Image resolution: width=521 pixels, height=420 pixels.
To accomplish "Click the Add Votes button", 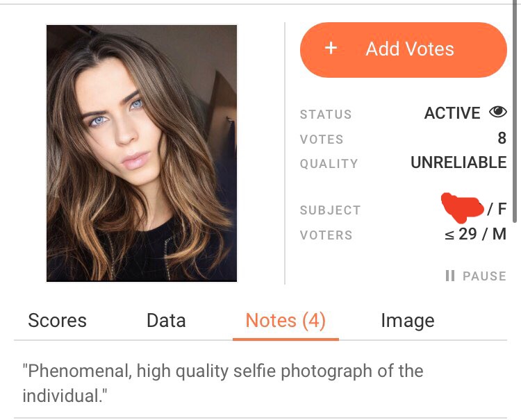I will click(404, 50).
